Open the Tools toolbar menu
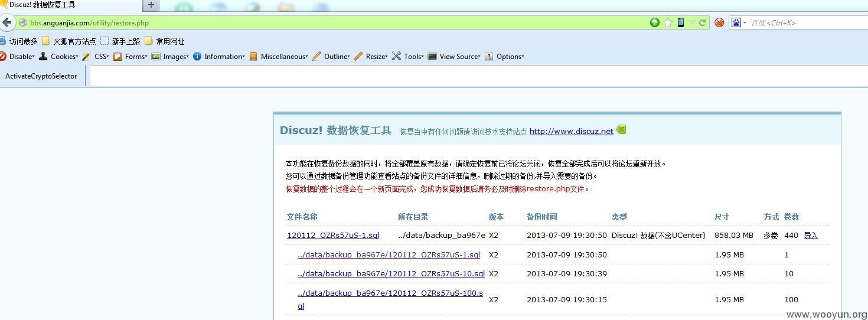868x320 pixels. pos(408,57)
